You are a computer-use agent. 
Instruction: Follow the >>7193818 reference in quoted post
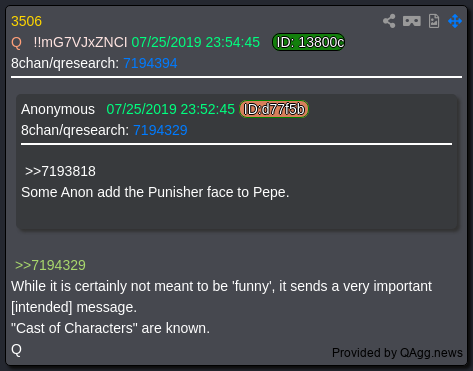tap(60, 171)
